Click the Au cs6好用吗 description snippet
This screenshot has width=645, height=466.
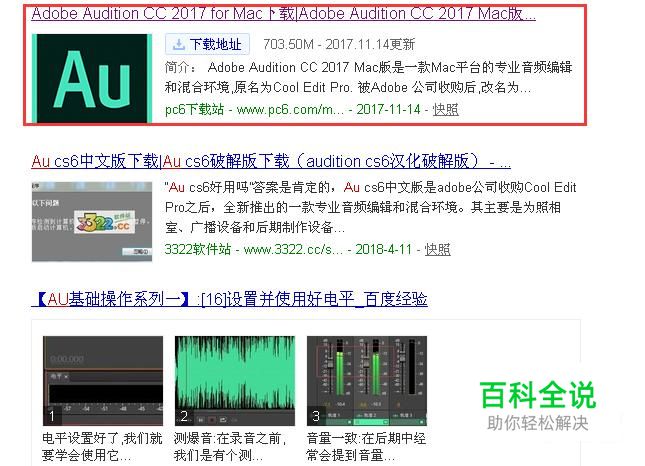[x=371, y=207]
